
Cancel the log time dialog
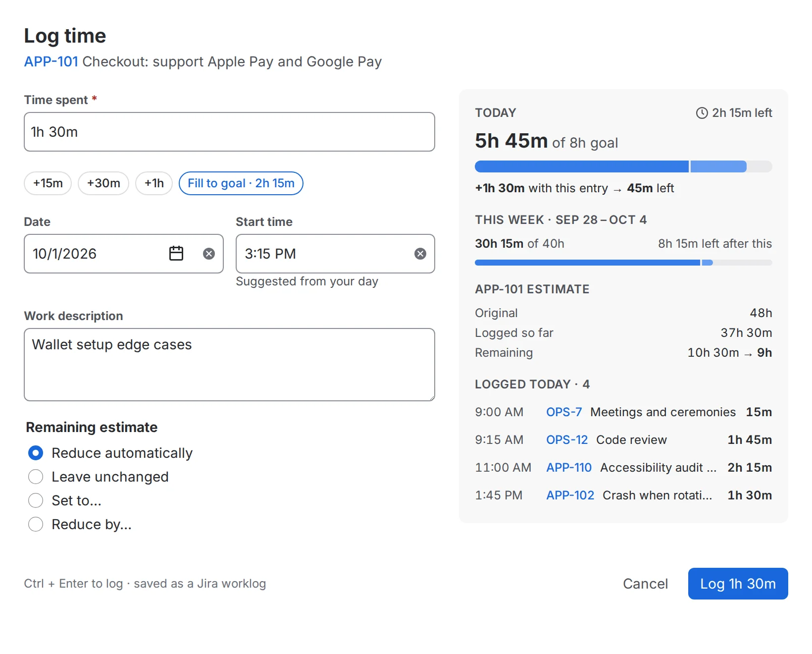pyautogui.click(x=645, y=584)
